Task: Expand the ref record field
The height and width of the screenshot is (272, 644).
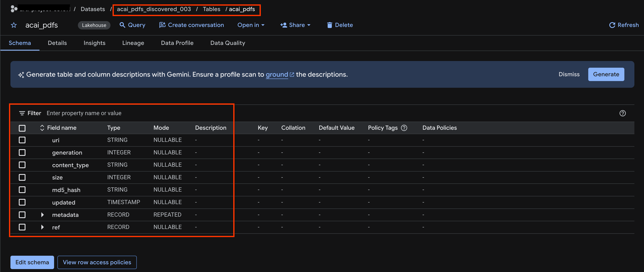Action: click(x=42, y=227)
